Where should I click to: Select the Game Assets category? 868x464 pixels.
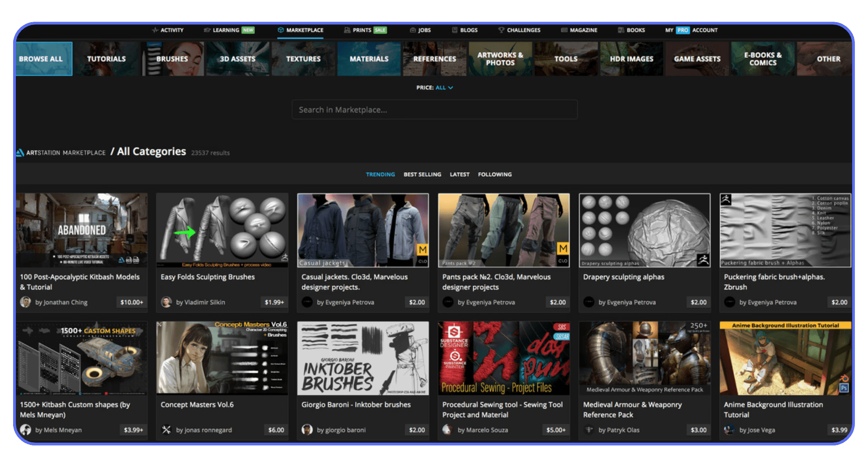697,59
